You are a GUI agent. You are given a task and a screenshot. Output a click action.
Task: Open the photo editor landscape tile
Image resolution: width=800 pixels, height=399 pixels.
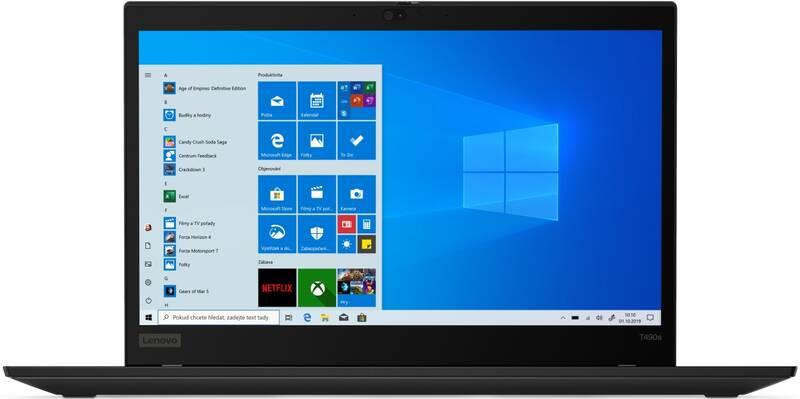[x=277, y=234]
